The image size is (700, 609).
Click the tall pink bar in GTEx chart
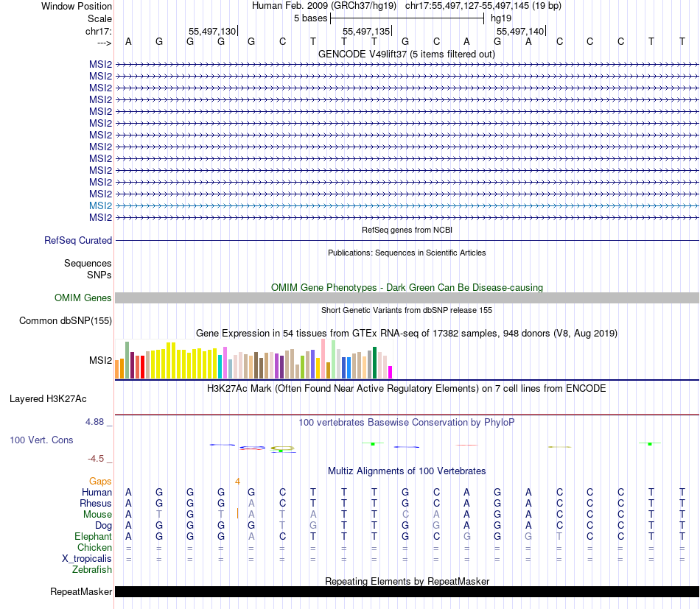click(x=323, y=359)
